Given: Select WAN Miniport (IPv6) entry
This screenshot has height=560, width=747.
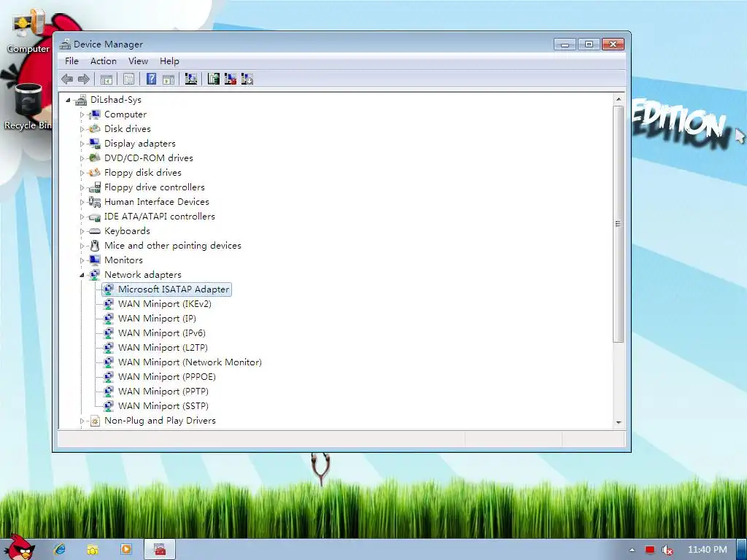Looking at the screenshot, I should [162, 332].
